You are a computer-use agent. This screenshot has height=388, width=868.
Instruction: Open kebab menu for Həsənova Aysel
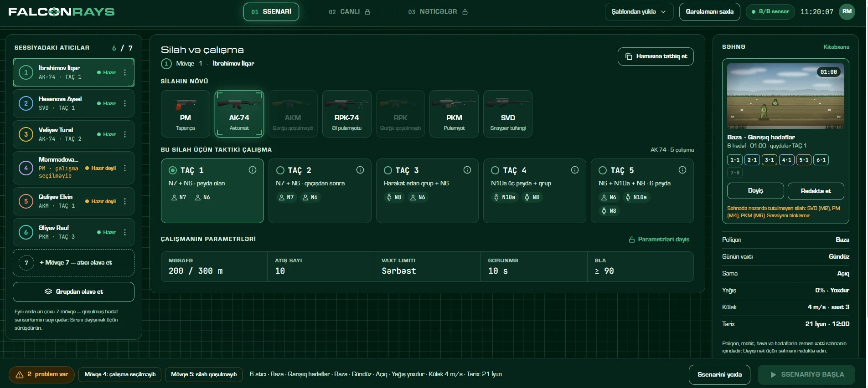125,103
